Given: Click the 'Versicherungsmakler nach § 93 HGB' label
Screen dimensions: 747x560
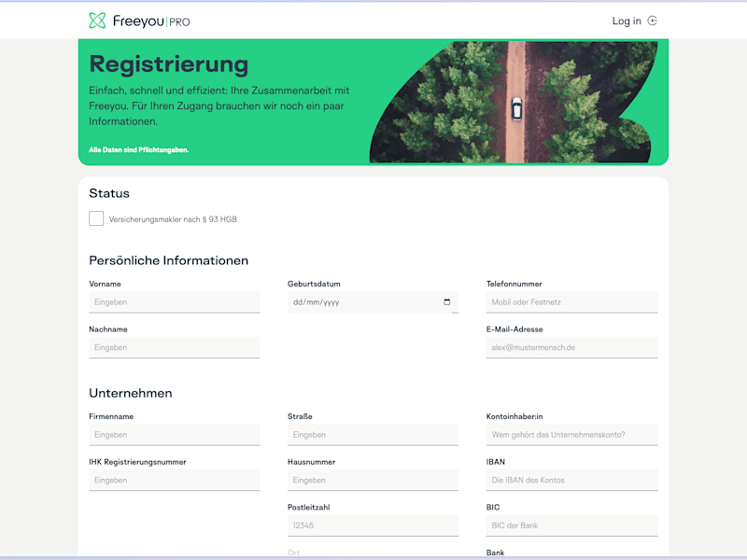Looking at the screenshot, I should coord(173,219).
